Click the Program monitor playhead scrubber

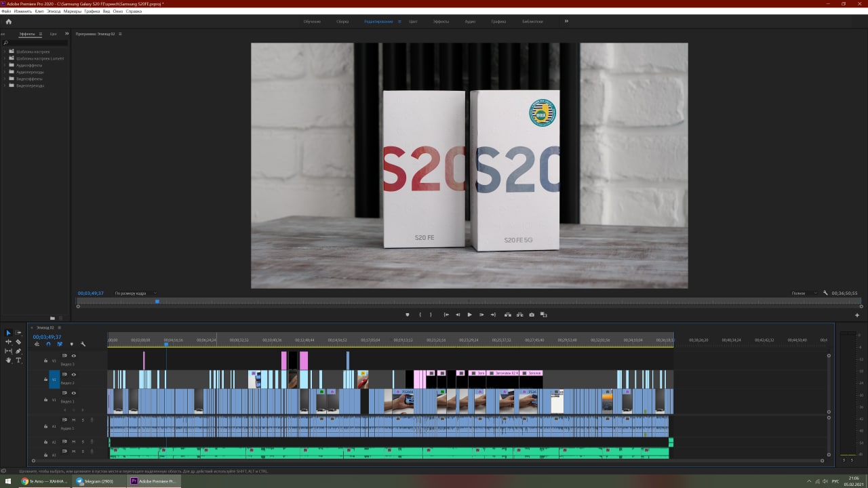[157, 302]
